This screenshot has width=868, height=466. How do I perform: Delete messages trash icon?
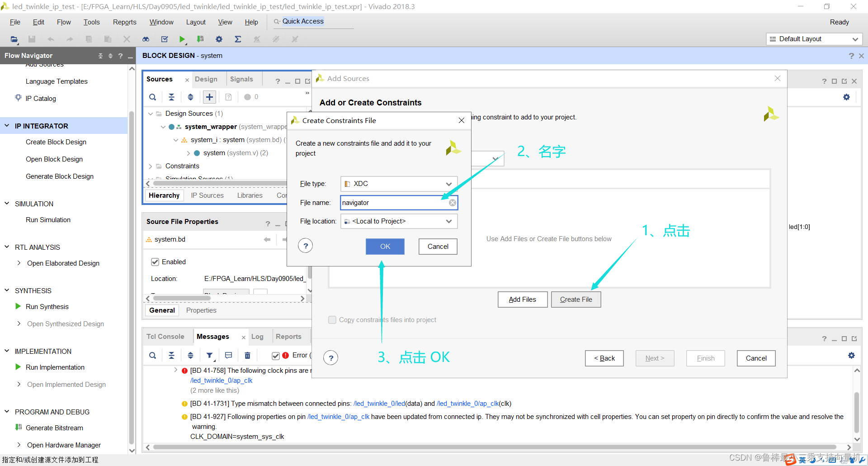247,356
